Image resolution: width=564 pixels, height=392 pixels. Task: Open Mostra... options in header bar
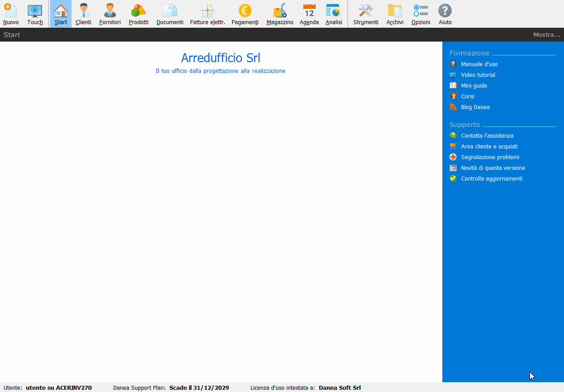click(x=547, y=34)
